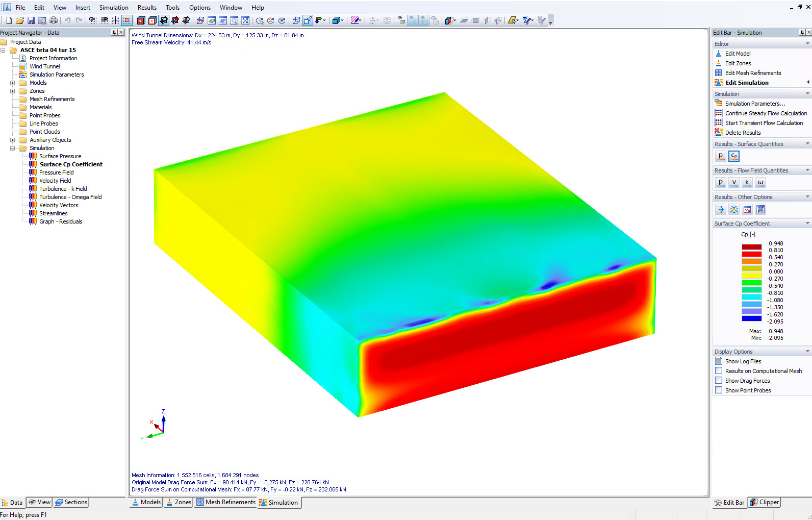Select the Surface Cp coefficient result button
This screenshot has height=520, width=812.
pyautogui.click(x=734, y=156)
